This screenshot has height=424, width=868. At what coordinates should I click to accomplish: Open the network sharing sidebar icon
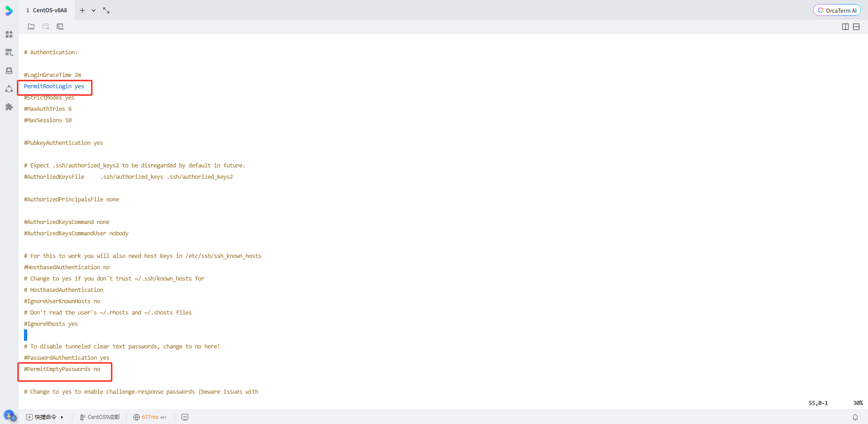tap(9, 89)
